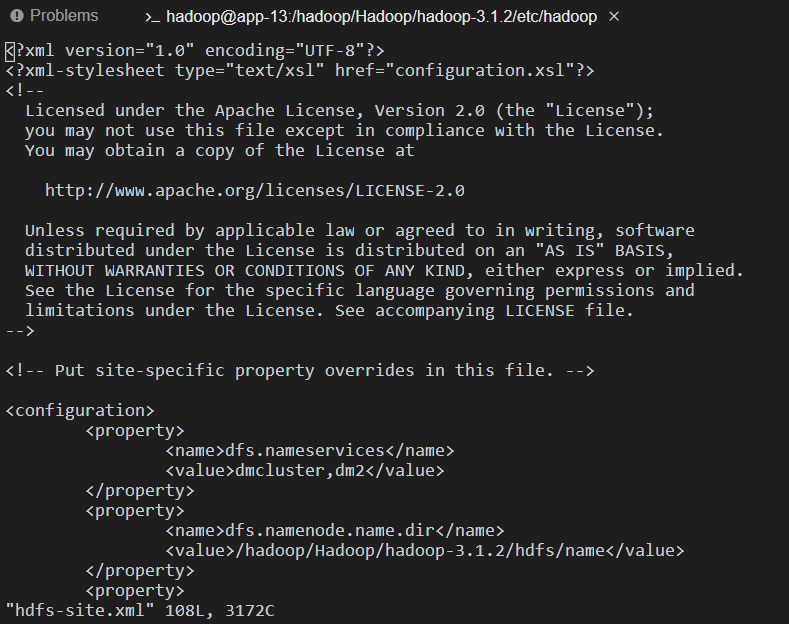The width and height of the screenshot is (789, 624).
Task: Click the WITHOUT WARRANTIES OR CONDITIONS line
Action: pos(384,271)
